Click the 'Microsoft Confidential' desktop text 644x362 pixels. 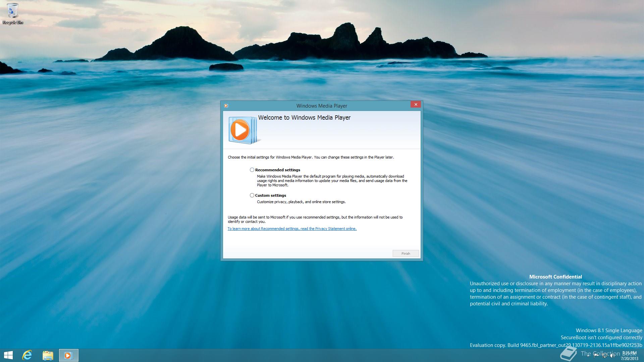pos(555,277)
